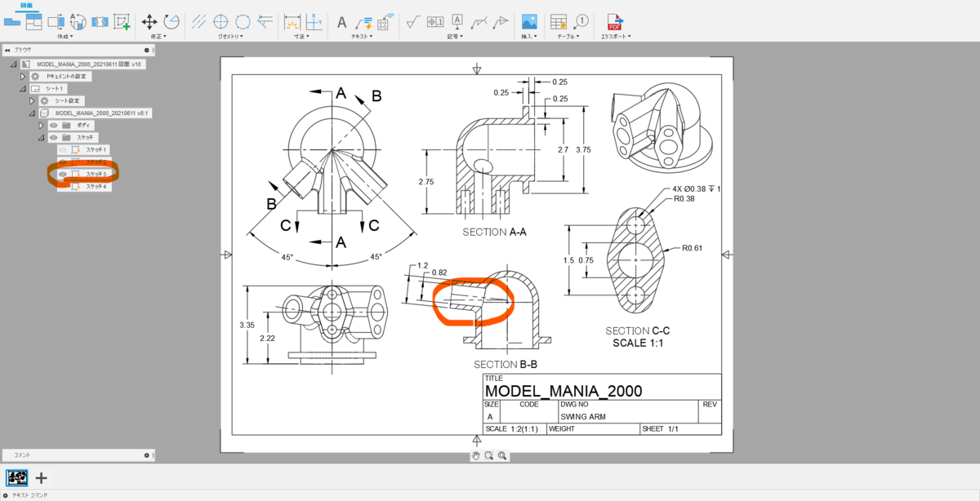980x501 pixels.
Task: Select the Text tool
Action: (x=341, y=21)
